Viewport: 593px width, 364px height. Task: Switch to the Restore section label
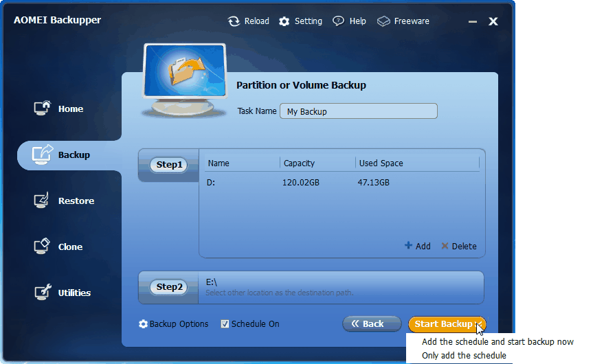(76, 201)
